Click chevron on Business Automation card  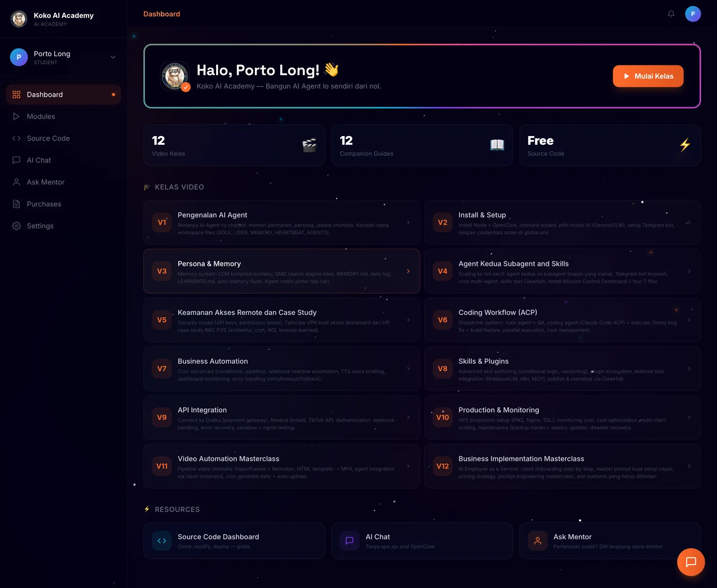tap(408, 369)
